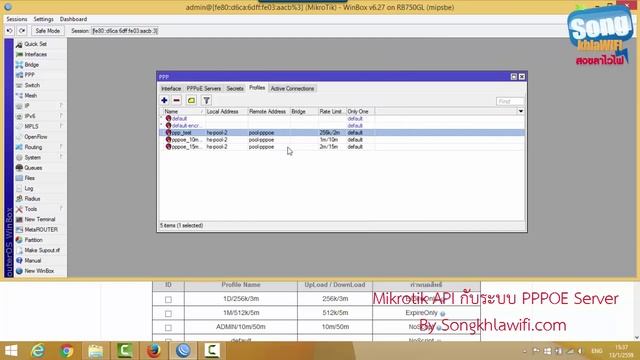Screen dimensions: 640x360
Task: Switch to the Secrets tab
Action: (235, 89)
